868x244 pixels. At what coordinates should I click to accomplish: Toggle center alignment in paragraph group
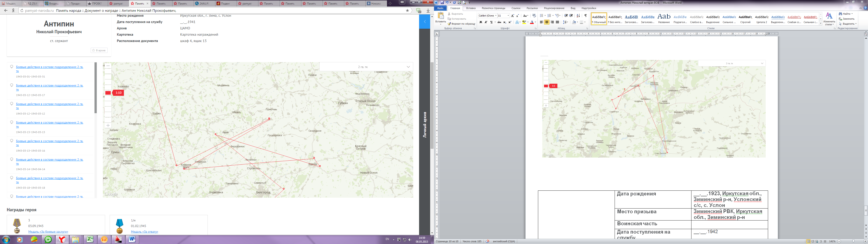tap(547, 22)
